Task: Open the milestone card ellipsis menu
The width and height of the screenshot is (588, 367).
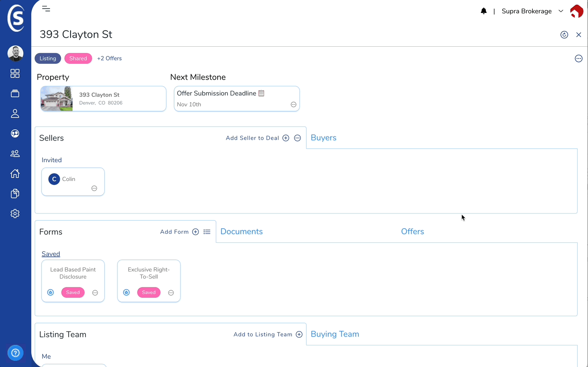Action: (x=294, y=105)
